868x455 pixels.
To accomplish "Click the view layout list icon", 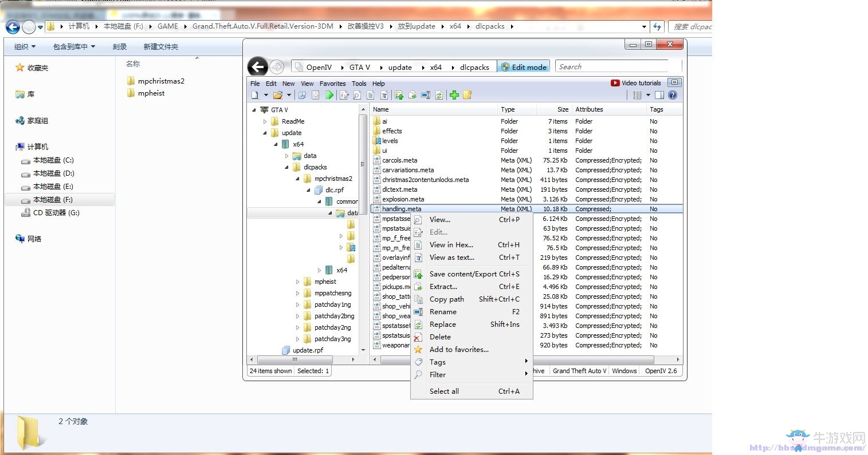I will click(x=637, y=95).
